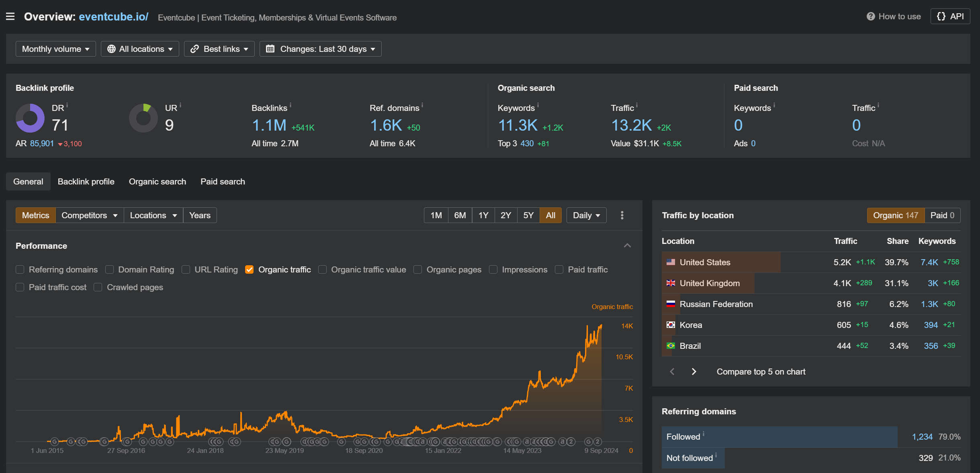The image size is (980, 473).
Task: Click the Paid Keywords info icon
Action: pos(774,105)
